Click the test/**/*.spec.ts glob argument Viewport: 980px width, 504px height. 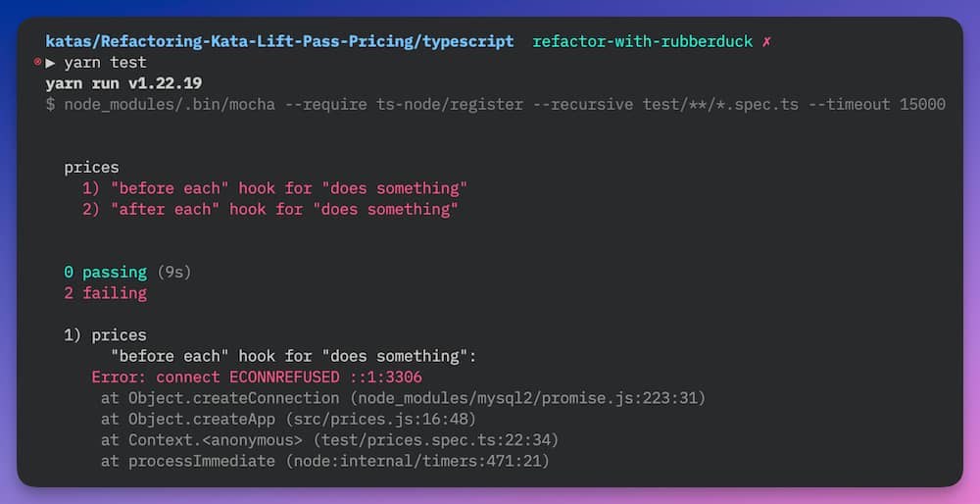(x=720, y=104)
